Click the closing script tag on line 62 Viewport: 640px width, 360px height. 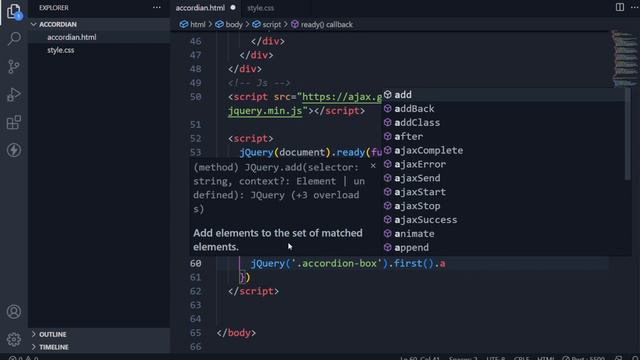253,291
